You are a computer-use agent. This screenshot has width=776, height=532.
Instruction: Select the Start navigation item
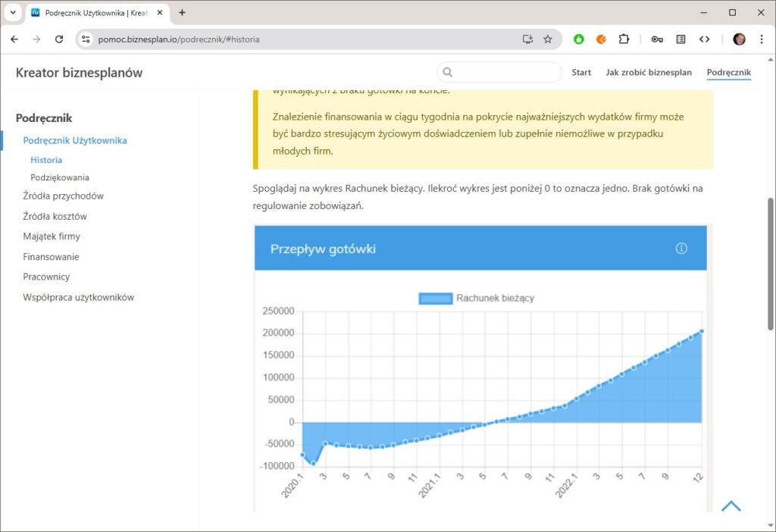[x=581, y=73]
